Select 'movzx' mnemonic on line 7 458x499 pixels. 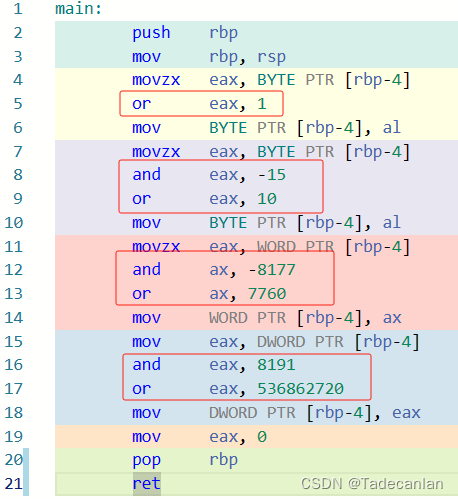point(156,152)
